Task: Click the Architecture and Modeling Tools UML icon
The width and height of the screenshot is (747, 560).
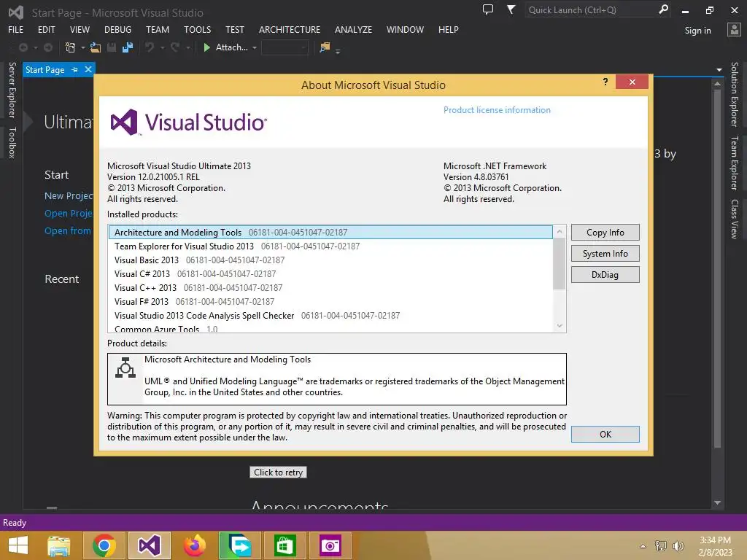Action: tap(125, 367)
